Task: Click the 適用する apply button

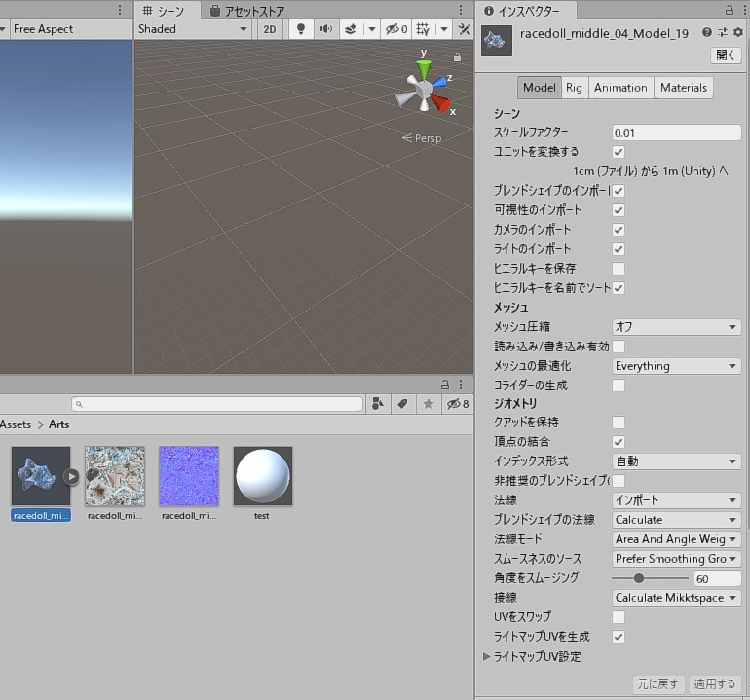Action: click(x=715, y=684)
